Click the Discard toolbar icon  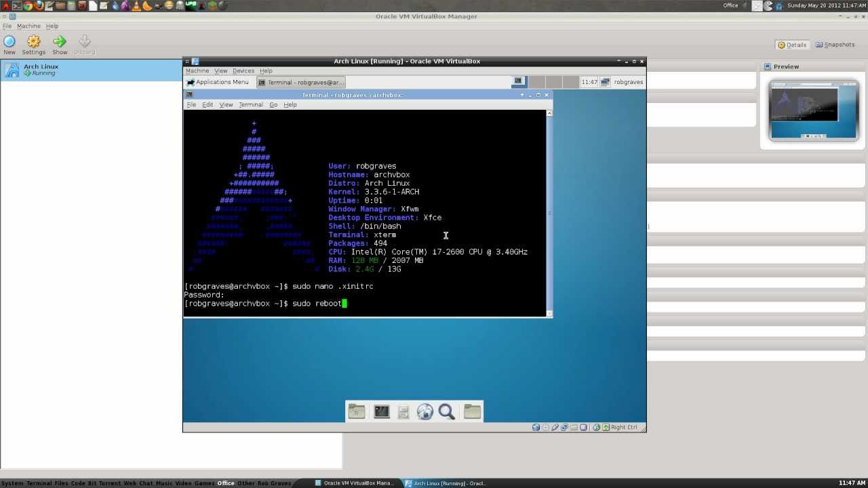84,42
